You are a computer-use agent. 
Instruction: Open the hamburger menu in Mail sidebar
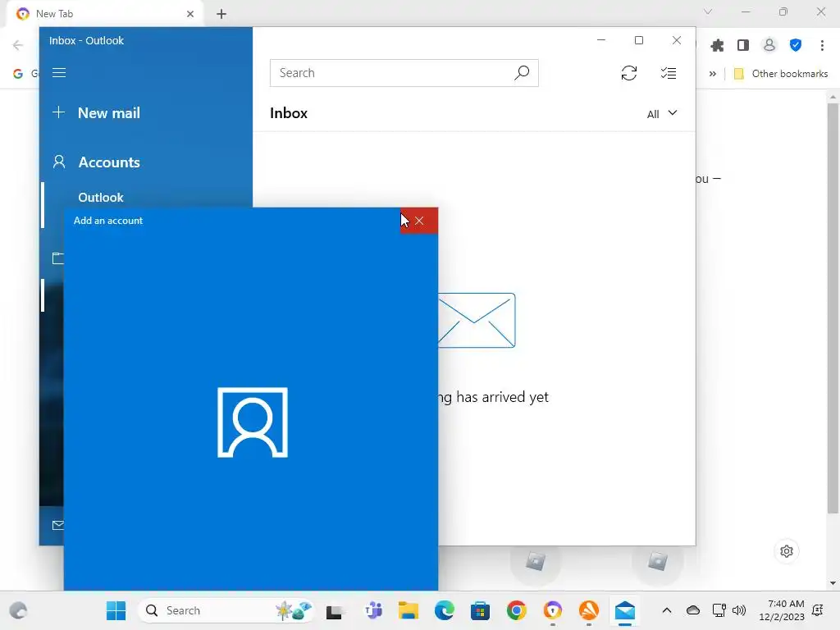[59, 73]
